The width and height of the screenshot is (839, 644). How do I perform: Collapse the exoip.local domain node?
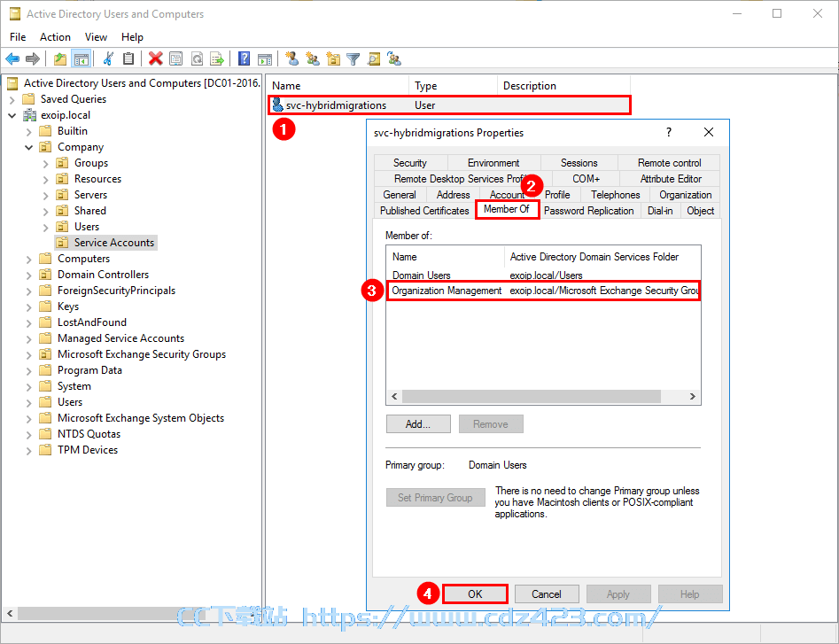coord(12,115)
